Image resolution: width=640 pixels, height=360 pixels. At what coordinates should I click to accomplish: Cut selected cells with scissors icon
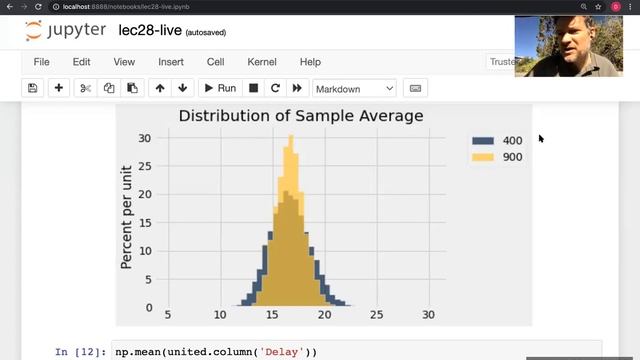85,88
